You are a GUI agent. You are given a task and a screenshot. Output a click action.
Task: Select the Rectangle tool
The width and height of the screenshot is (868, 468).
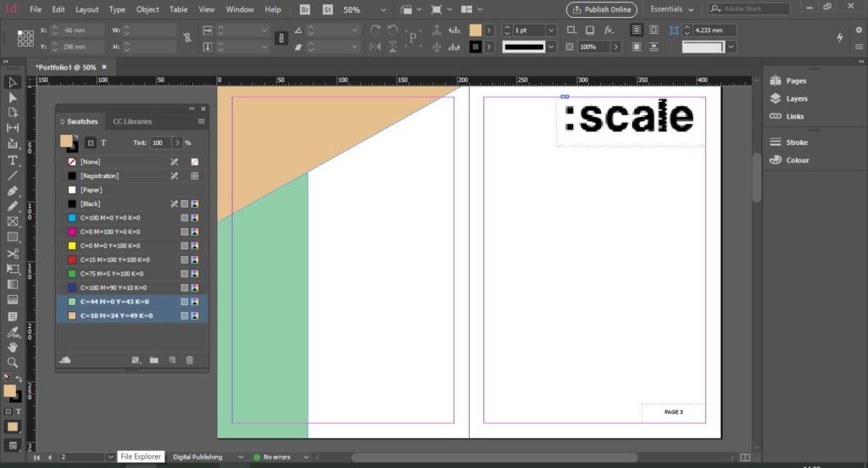click(12, 237)
